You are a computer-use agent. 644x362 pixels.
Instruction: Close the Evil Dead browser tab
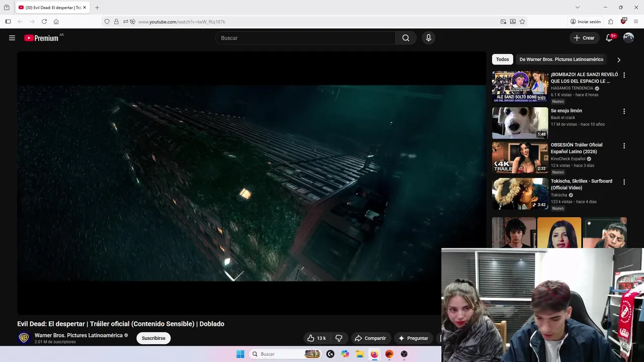coord(85,8)
